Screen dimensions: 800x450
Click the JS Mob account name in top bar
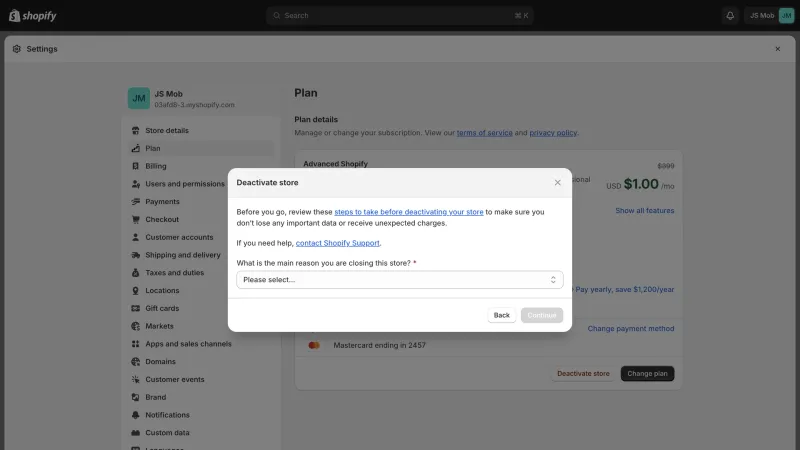pos(762,16)
